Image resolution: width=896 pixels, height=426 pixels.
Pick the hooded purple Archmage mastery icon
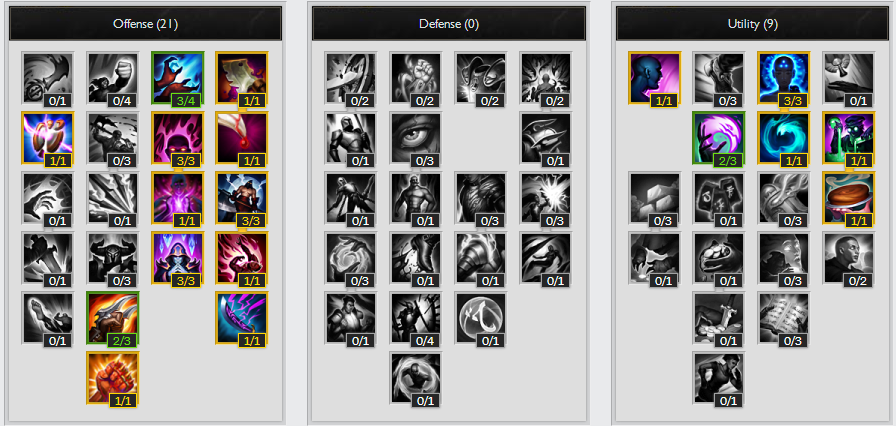177,258
